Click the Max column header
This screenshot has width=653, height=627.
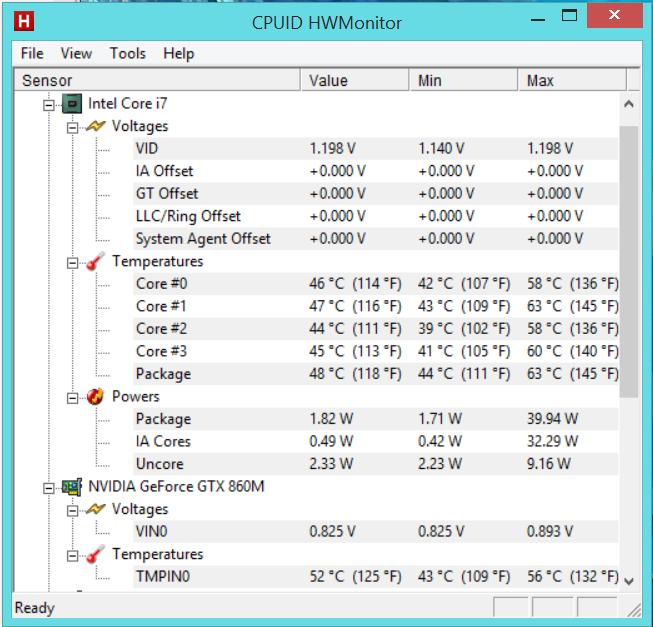point(572,80)
